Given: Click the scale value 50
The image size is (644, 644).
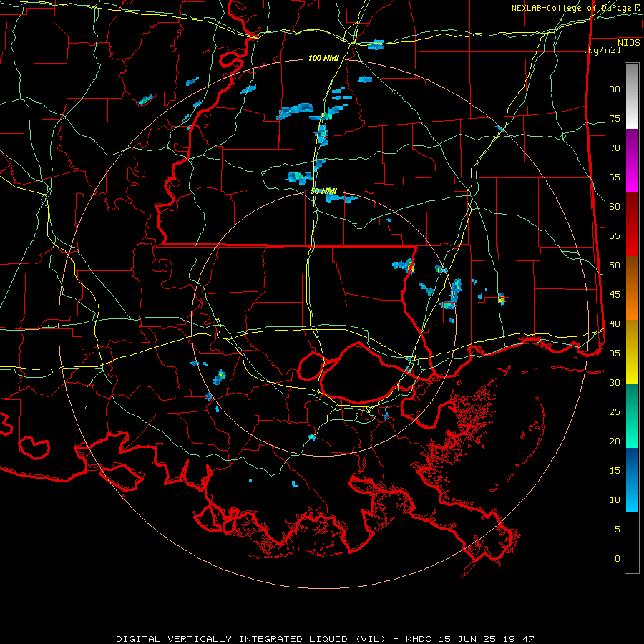Looking at the screenshot, I should 615,265.
